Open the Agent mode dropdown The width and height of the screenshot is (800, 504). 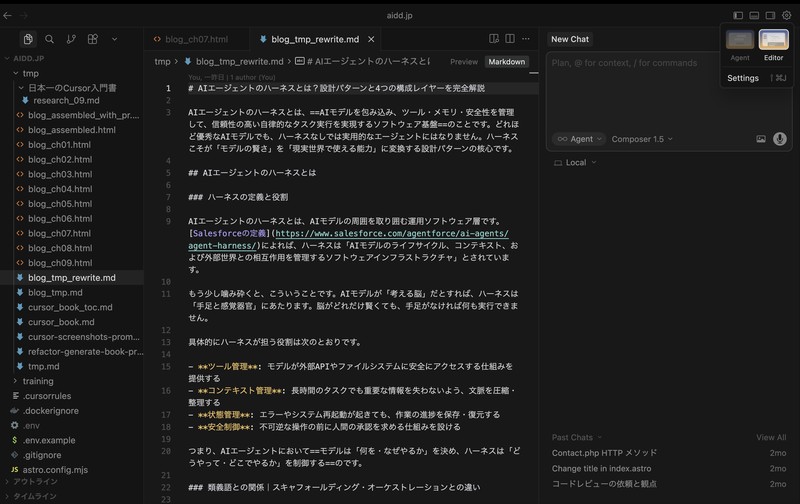point(579,139)
